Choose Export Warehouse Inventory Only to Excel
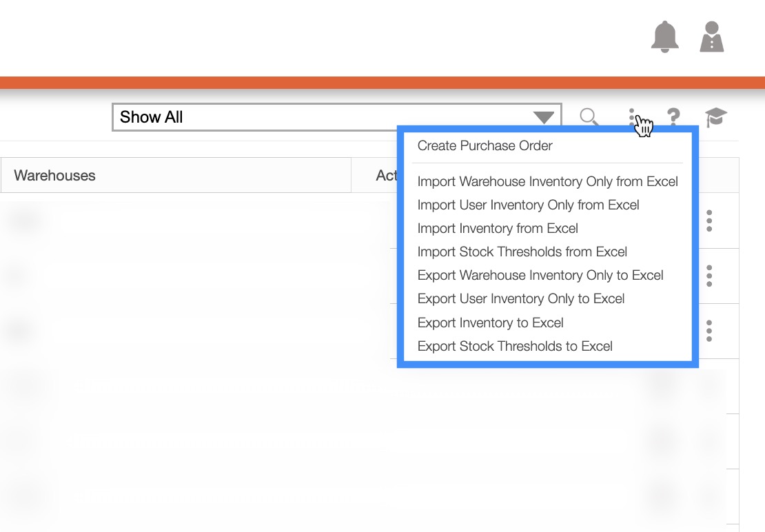 coord(540,275)
